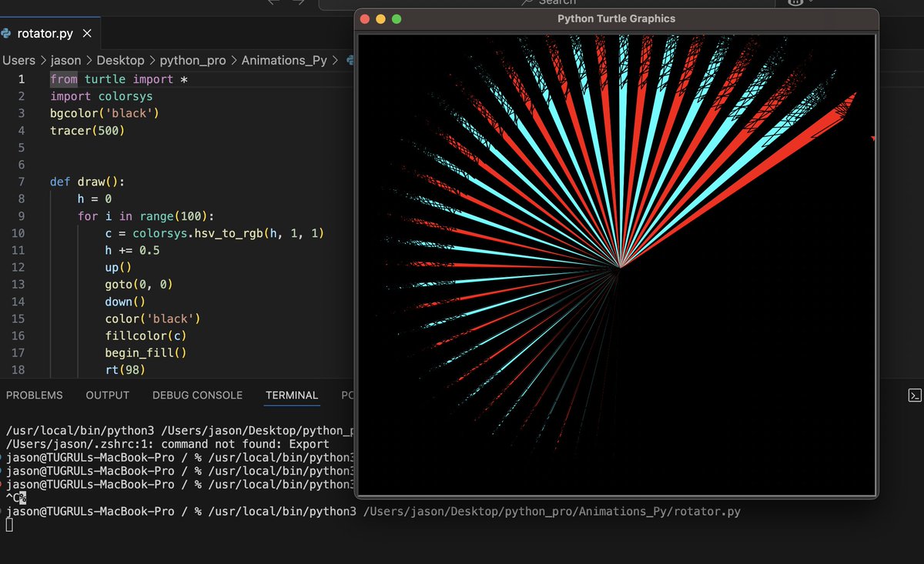Screen dimensions: 924x564
Task: Click the terminal shell icon at panel right
Action: coord(914,395)
